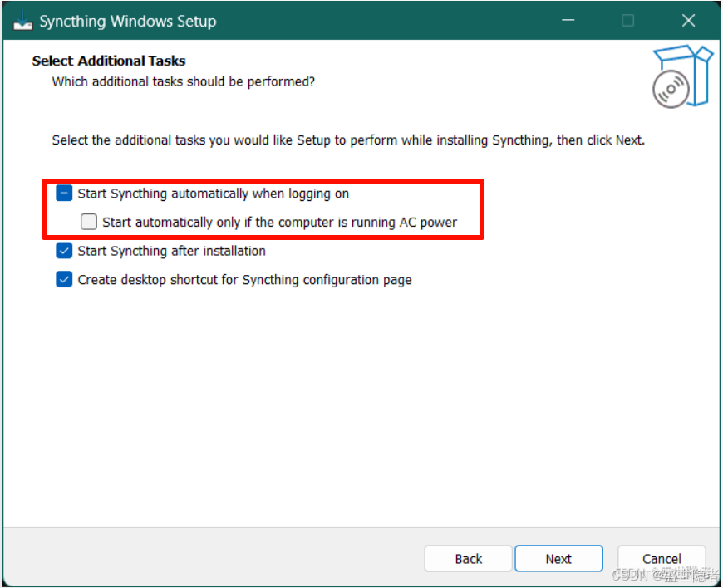Image resolution: width=723 pixels, height=588 pixels.
Task: Go Back to the previous setup page
Action: point(468,558)
